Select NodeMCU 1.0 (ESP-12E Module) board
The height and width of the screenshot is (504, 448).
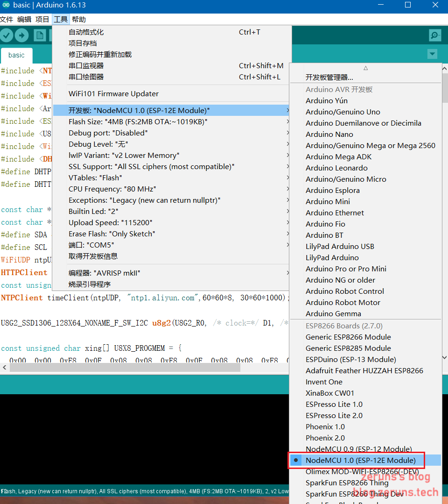[360, 460]
